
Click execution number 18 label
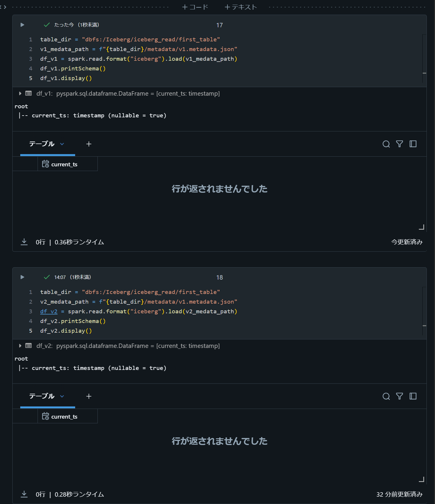click(x=220, y=278)
